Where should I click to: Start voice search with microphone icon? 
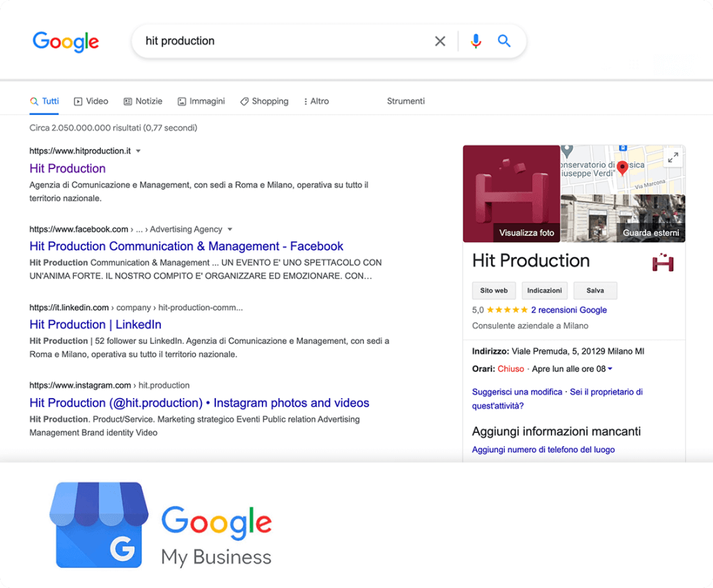(476, 41)
